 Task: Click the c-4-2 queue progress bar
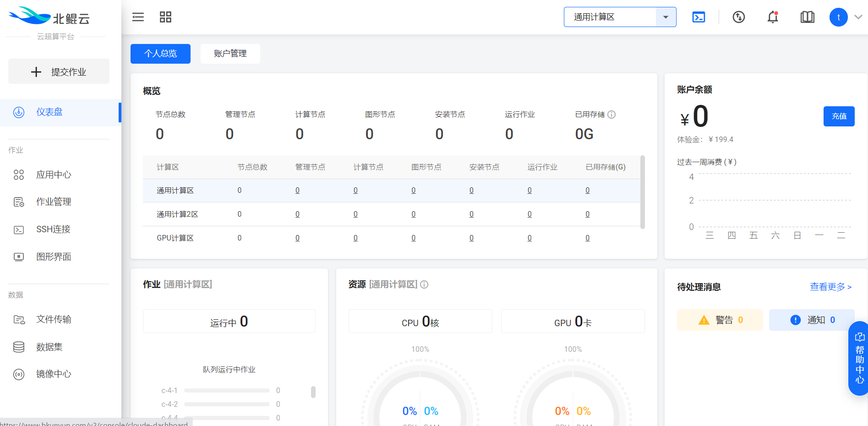point(227,404)
